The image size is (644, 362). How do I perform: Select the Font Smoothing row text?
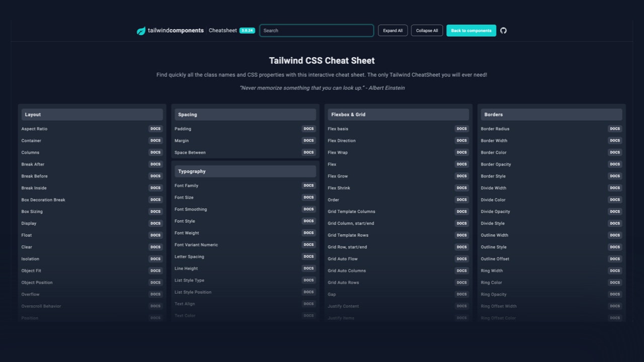coord(191,210)
